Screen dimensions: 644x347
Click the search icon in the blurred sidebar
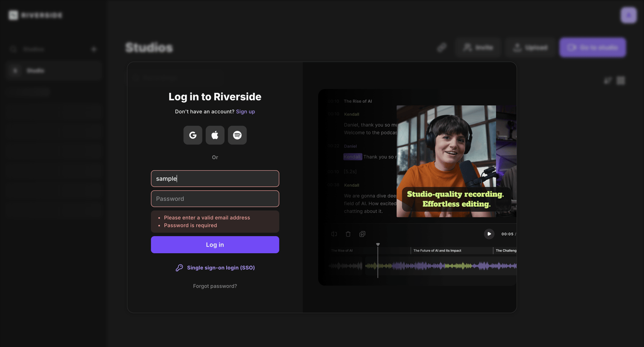coord(13,49)
